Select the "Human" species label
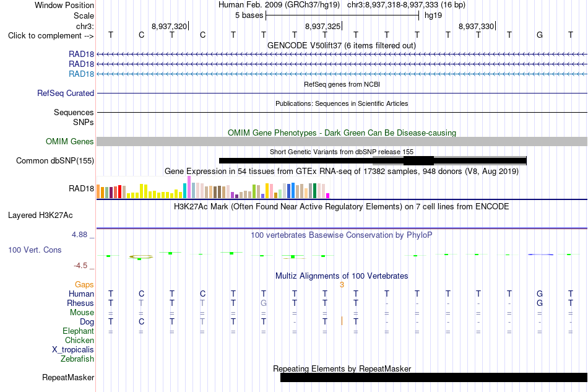Screen dimensions: 588x392 pos(81,294)
